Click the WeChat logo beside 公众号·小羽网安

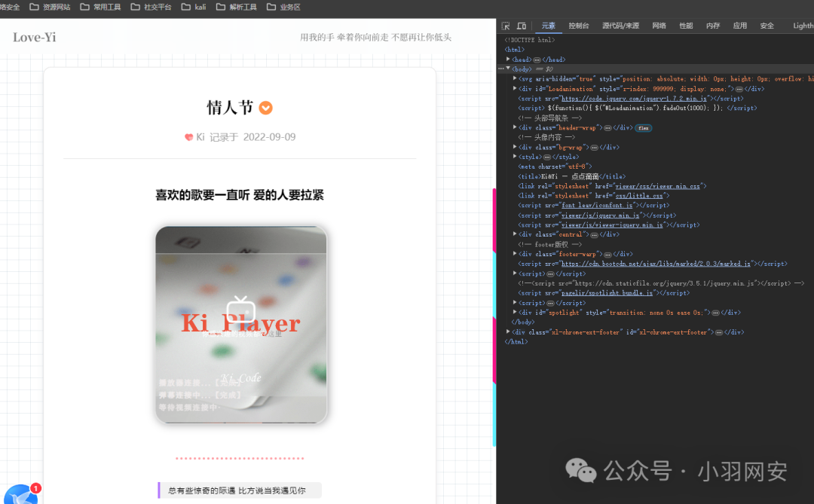pyautogui.click(x=582, y=471)
